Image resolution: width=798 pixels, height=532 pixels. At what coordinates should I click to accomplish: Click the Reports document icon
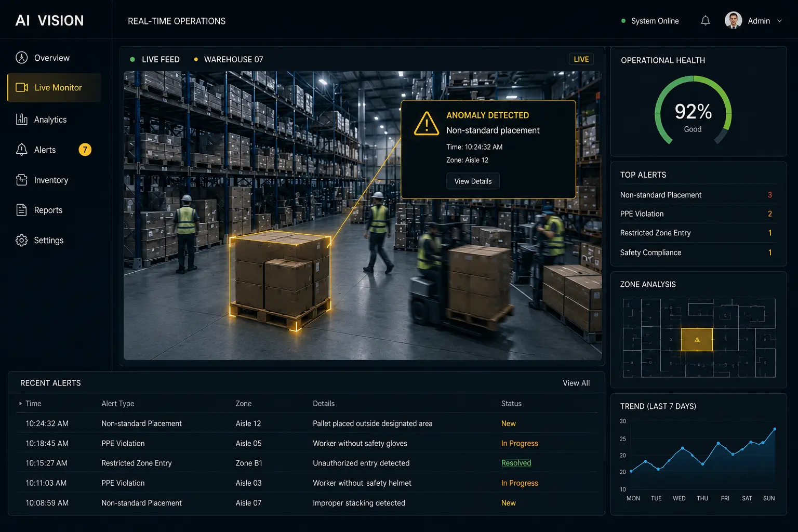point(22,210)
